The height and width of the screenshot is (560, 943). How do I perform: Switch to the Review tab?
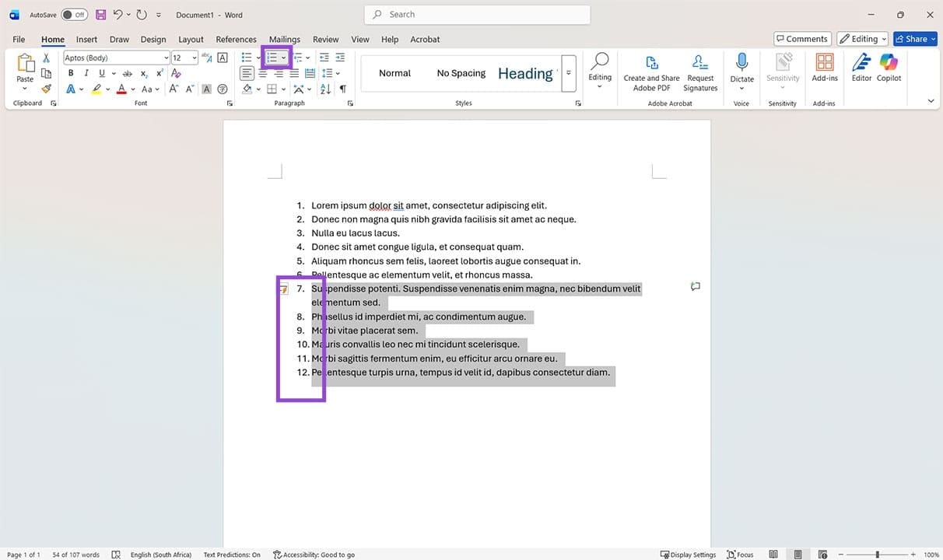pyautogui.click(x=325, y=39)
